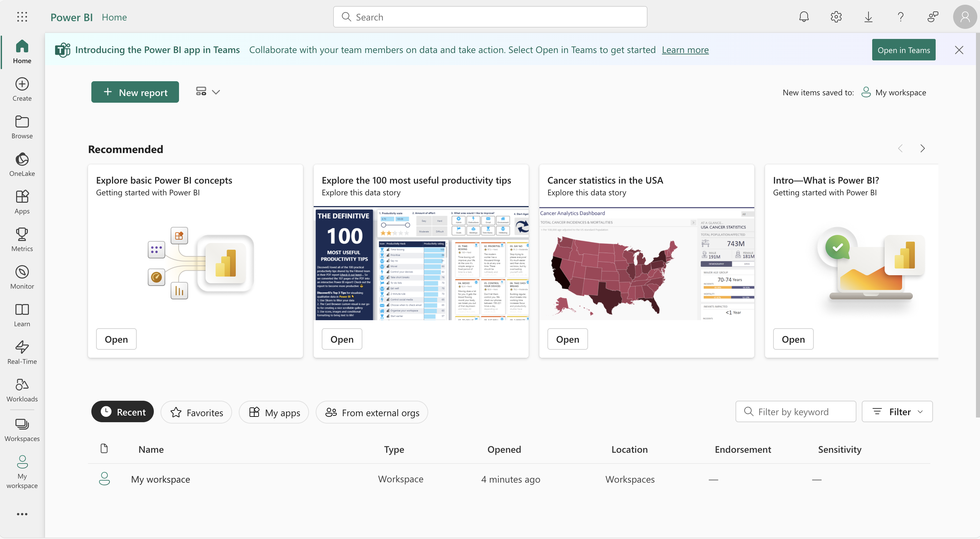Open Metrics in the sidebar
Image resolution: width=980 pixels, height=539 pixels.
(22, 240)
